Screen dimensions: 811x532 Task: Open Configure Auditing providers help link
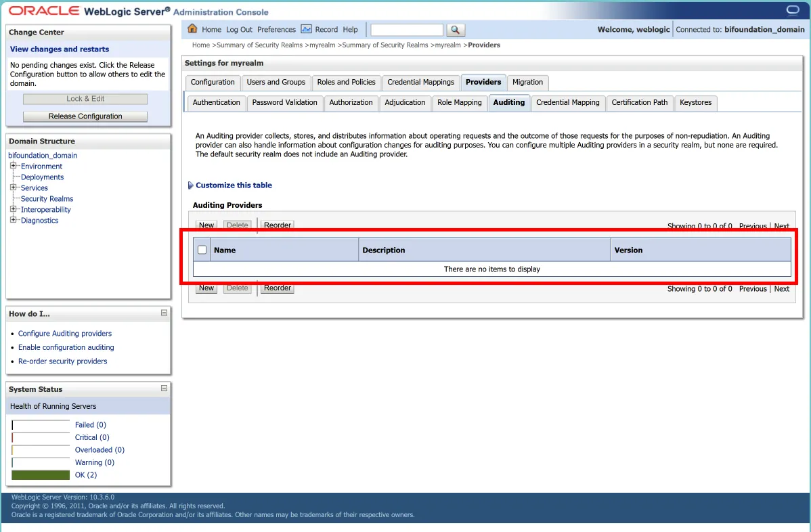[65, 334]
